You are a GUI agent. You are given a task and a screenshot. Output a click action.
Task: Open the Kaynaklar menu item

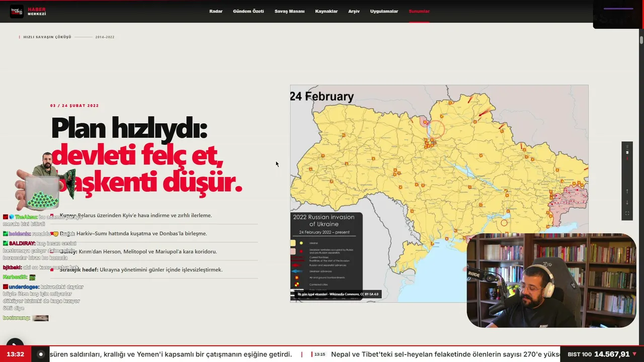click(326, 11)
